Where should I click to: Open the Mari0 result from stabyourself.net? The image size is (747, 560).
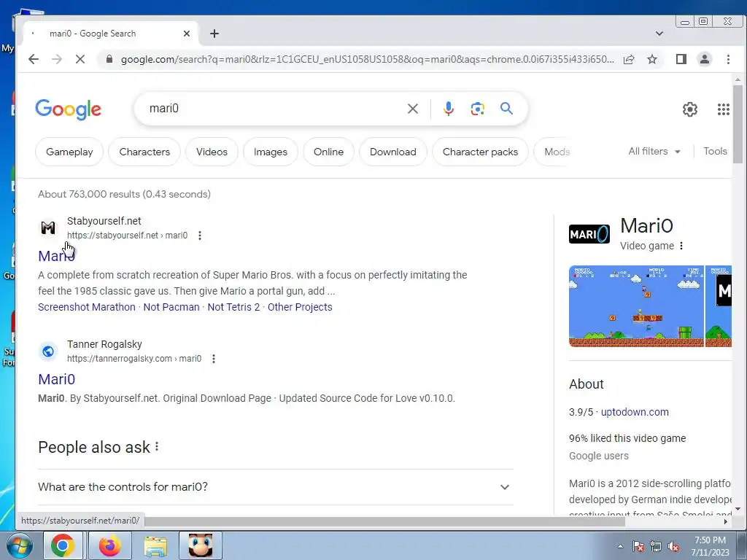coord(56,256)
